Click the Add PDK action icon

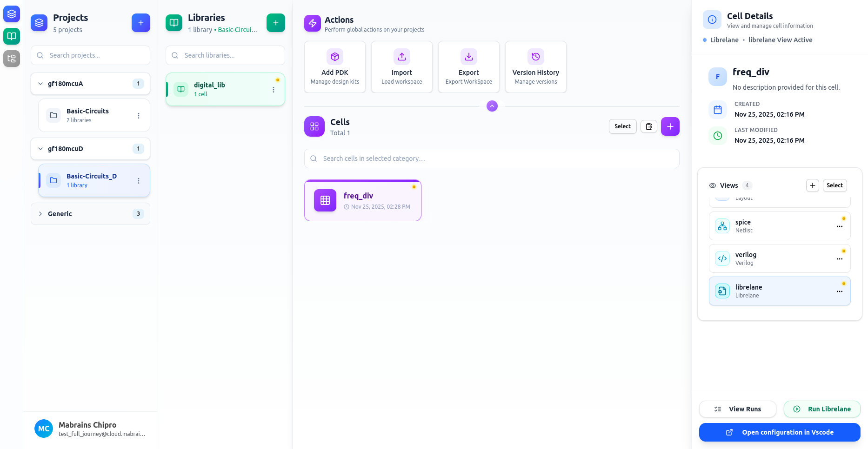(334, 57)
